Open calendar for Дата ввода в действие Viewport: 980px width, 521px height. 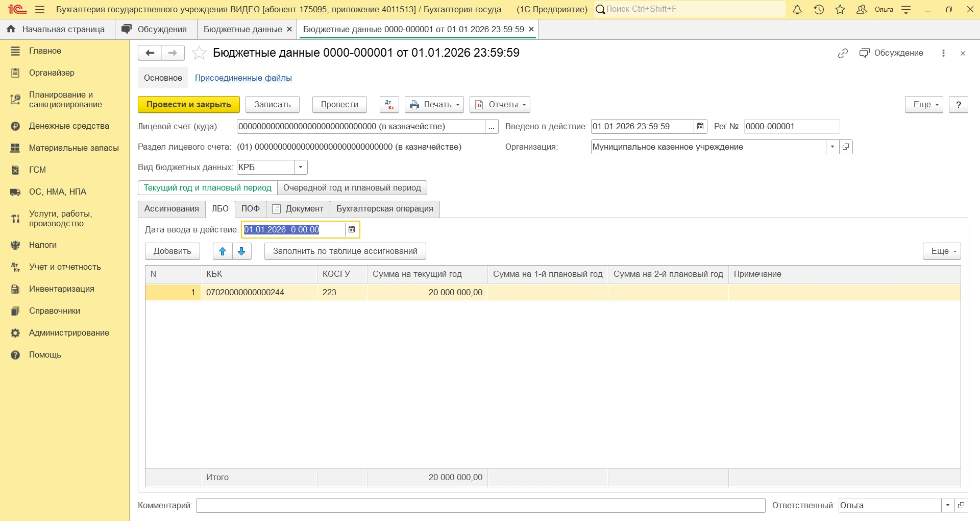click(x=352, y=230)
